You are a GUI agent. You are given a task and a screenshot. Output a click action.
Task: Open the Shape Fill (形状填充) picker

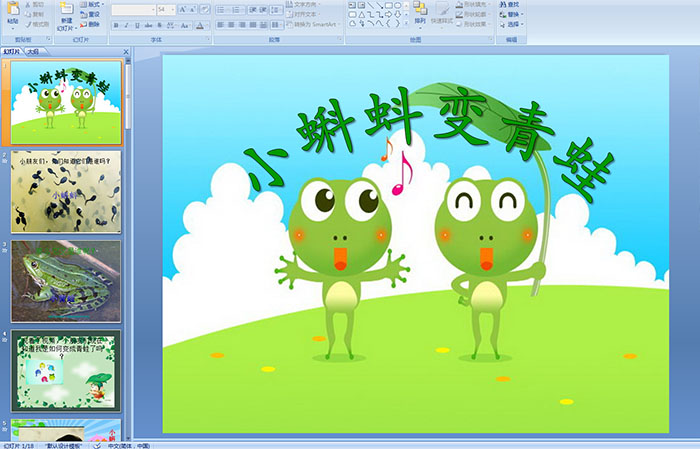point(474,4)
